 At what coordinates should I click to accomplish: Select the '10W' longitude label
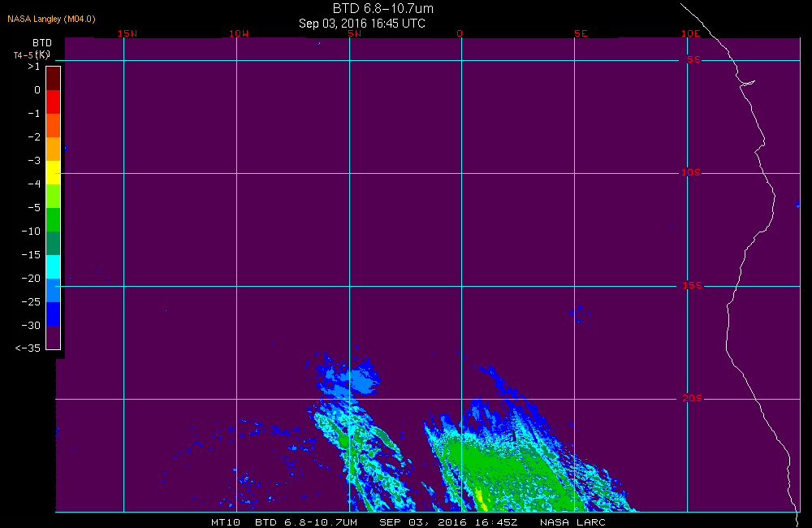(239, 33)
